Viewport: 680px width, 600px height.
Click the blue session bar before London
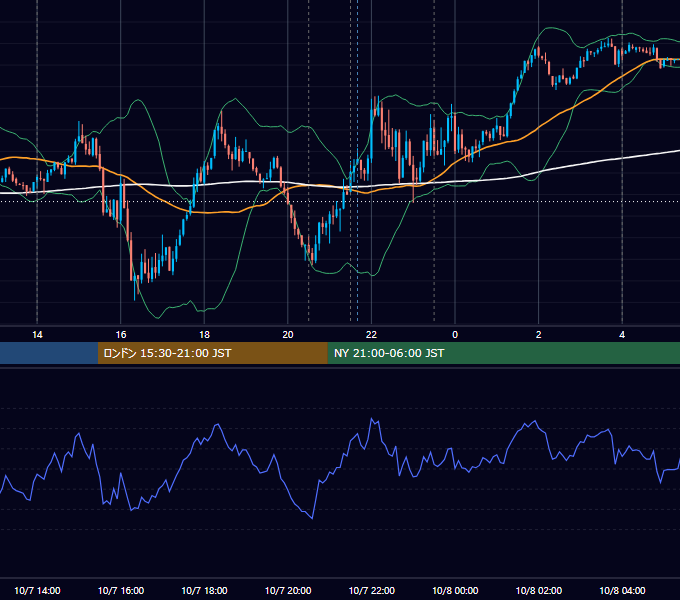pyautogui.click(x=49, y=353)
